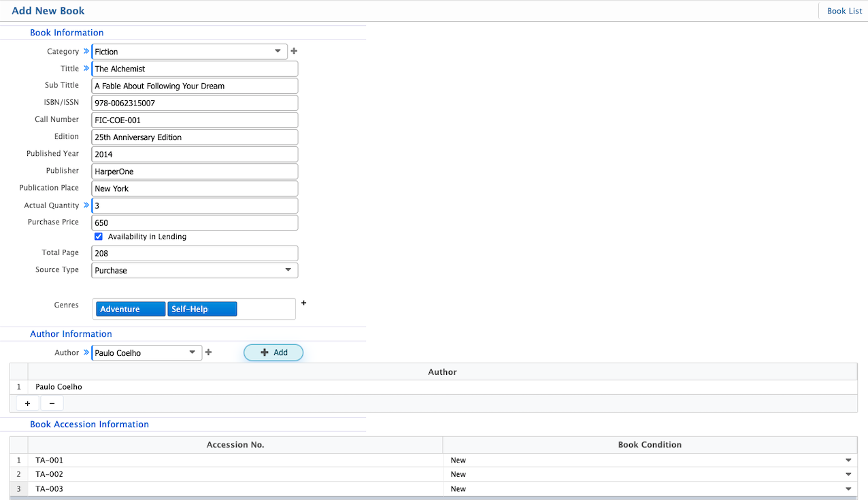Screen dimensions: 868x500
Task: Click the Purchase Price input field
Action: coord(195,222)
